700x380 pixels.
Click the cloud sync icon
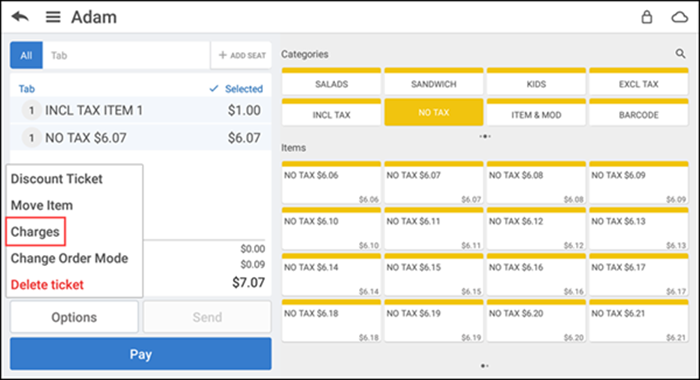(679, 17)
